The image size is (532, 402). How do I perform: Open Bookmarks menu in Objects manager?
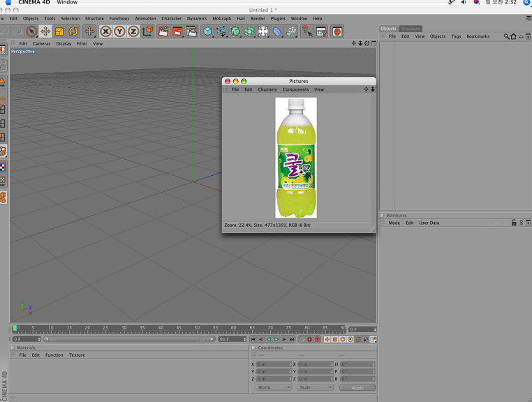478,36
